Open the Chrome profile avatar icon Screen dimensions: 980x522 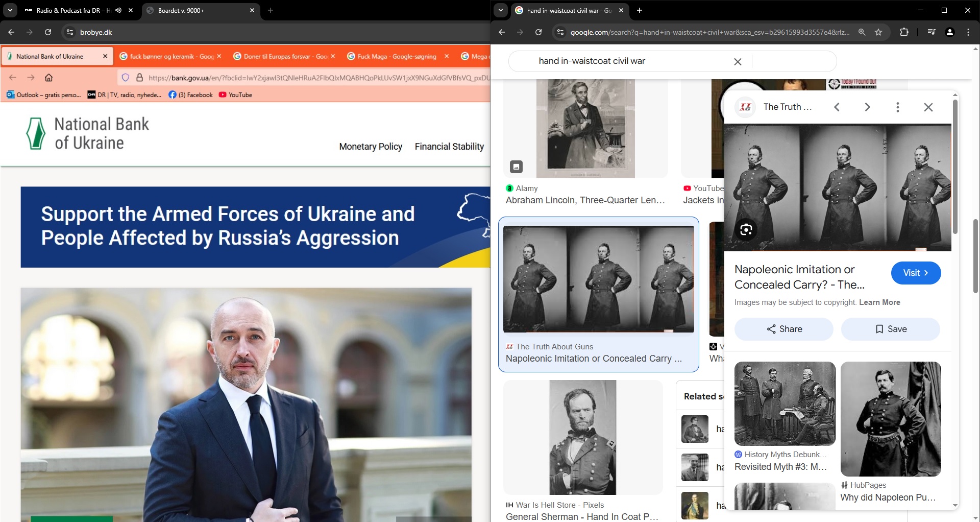pyautogui.click(x=949, y=32)
